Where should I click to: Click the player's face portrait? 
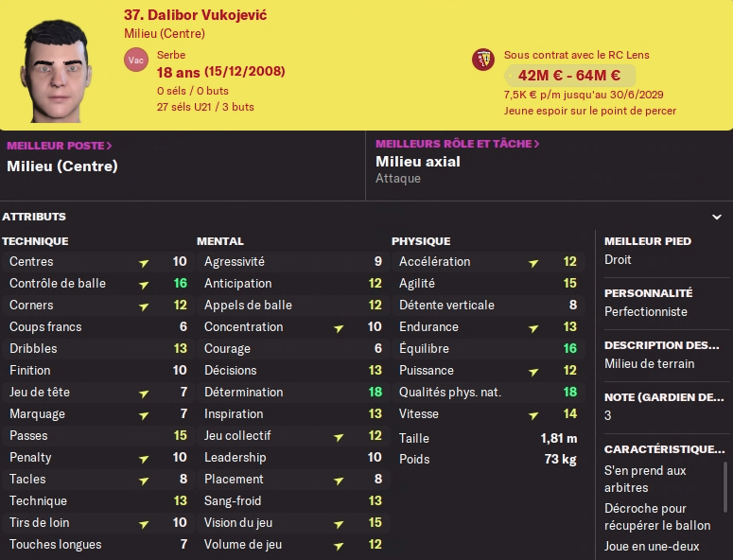click(x=61, y=64)
